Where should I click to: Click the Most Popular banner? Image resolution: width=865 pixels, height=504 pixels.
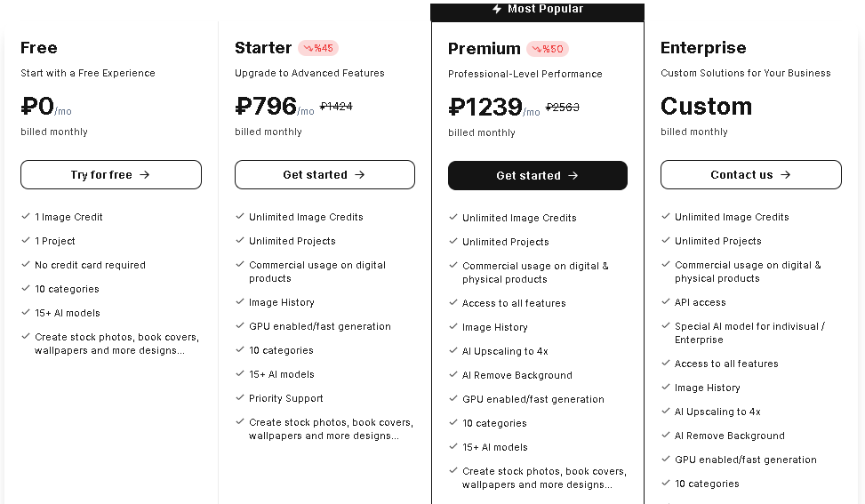pyautogui.click(x=537, y=12)
